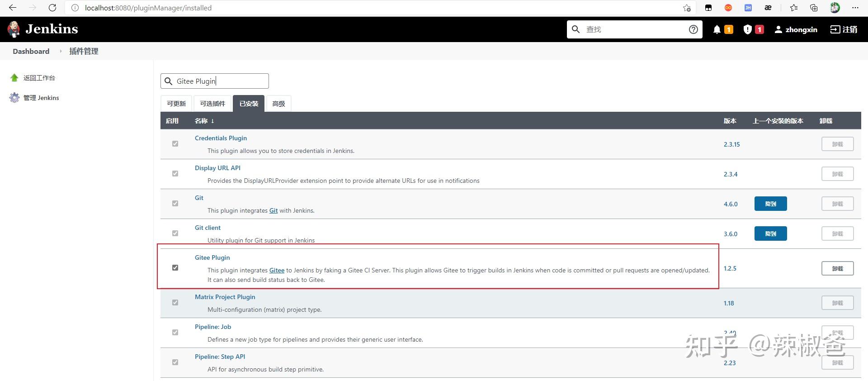Downgrade Git plugin with 降到 button
This screenshot has width=868, height=381.
(770, 204)
